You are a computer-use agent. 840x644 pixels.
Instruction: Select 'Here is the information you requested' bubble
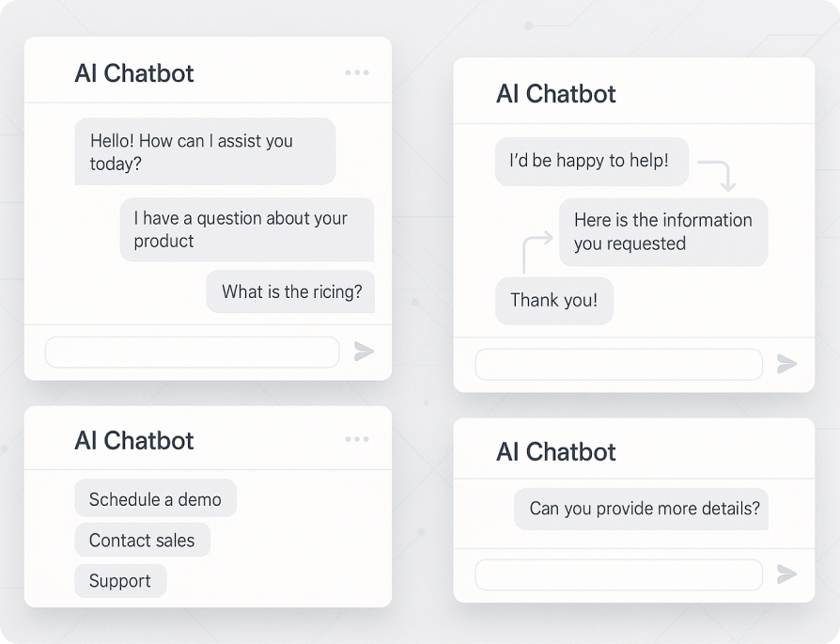pyautogui.click(x=663, y=232)
